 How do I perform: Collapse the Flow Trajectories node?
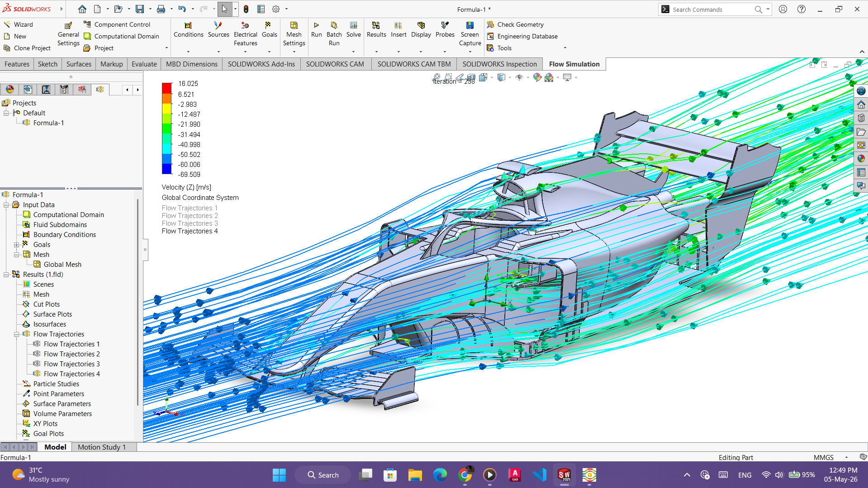[x=17, y=334]
